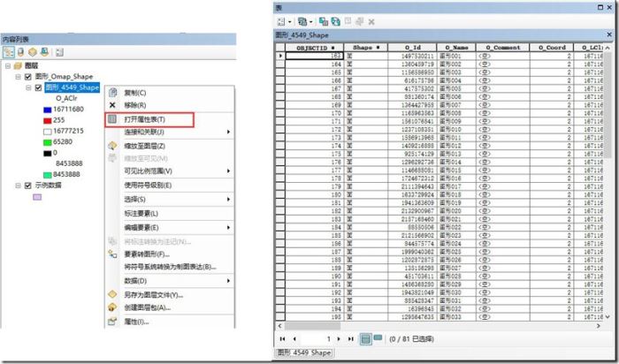Click the purple 示例数据 symbol swatch
Image resolution: width=619 pixels, height=364 pixels.
coord(37,197)
